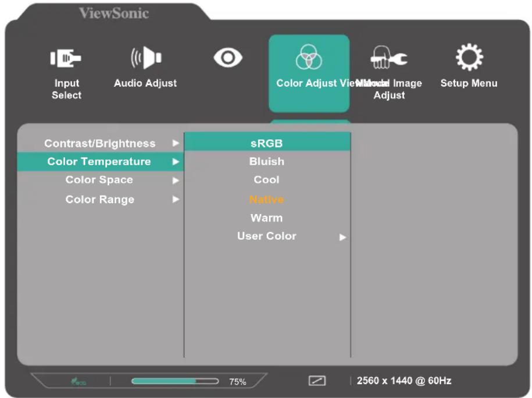532x398 pixels.
Task: Click the Input Select label
Action: point(66,89)
